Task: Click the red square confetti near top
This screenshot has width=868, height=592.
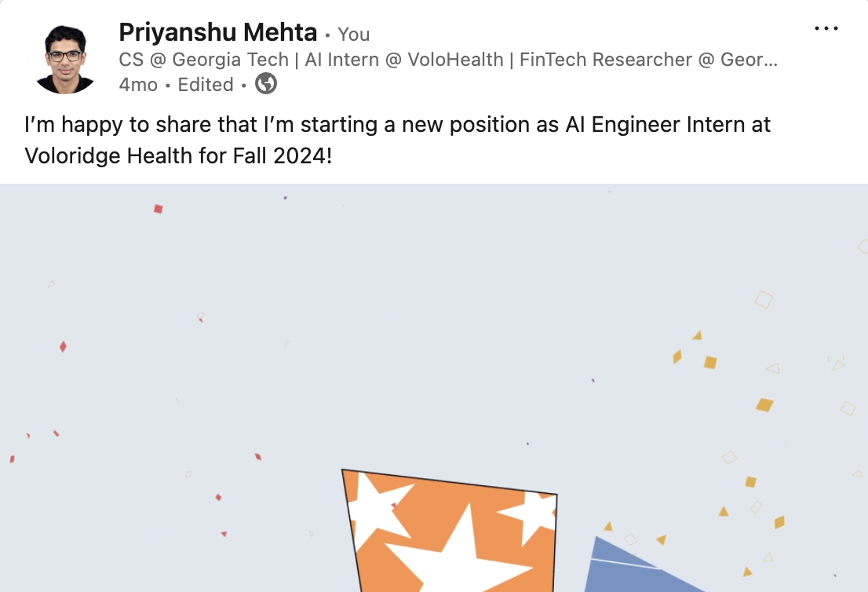Action: 159,209
